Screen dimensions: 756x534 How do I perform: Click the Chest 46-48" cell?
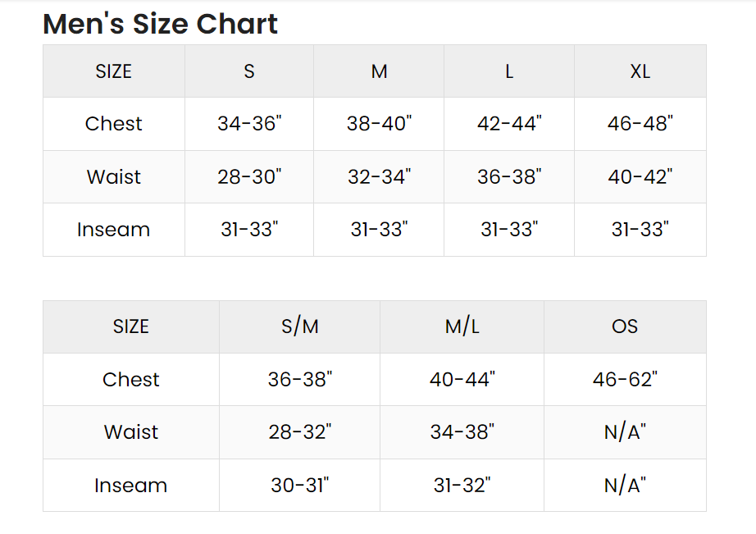(640, 124)
